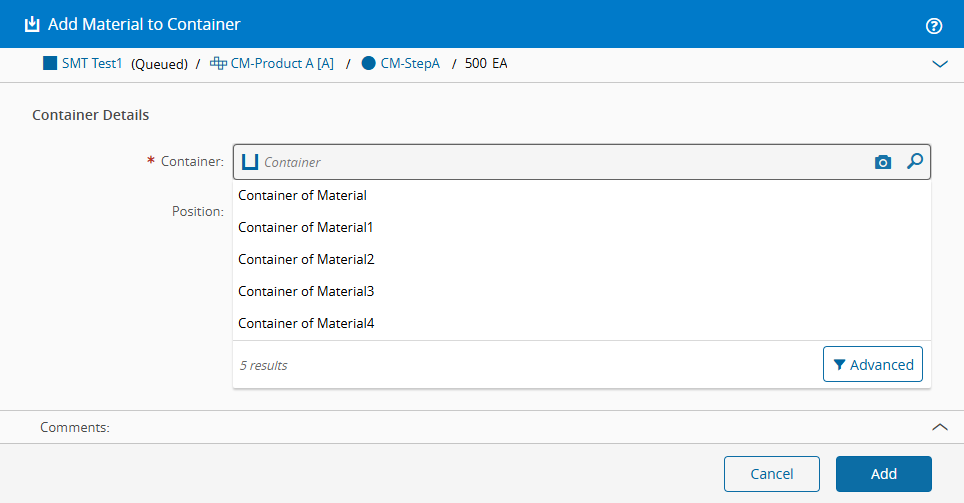Click the Add Material header icon
Screen dimensions: 964x503
point(32,24)
